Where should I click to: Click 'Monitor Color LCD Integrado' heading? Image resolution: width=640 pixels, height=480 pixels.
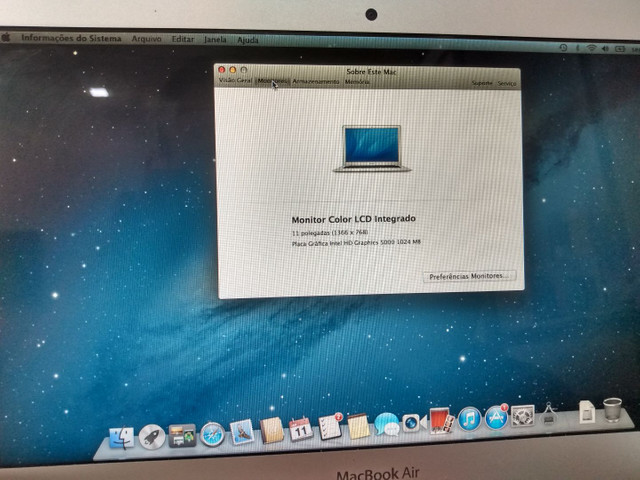[x=353, y=219]
